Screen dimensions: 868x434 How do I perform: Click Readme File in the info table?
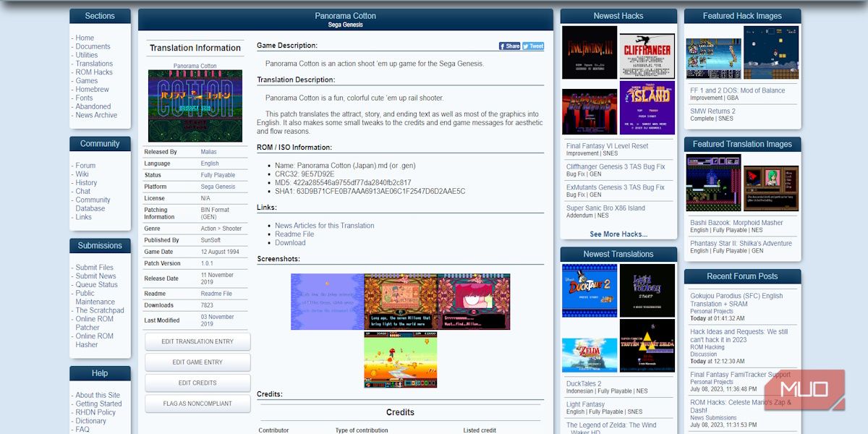[216, 294]
